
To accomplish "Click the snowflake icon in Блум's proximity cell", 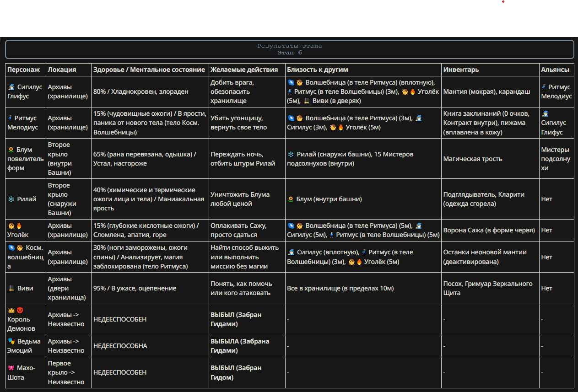I will 291,154.
